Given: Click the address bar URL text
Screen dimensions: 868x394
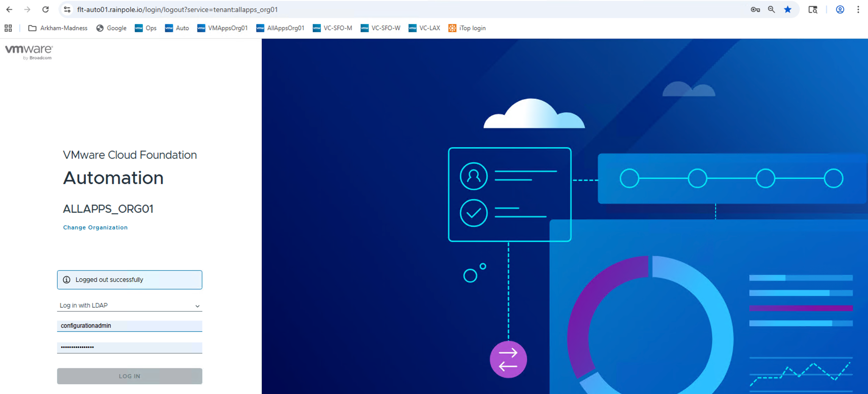Looking at the screenshot, I should pos(177,9).
